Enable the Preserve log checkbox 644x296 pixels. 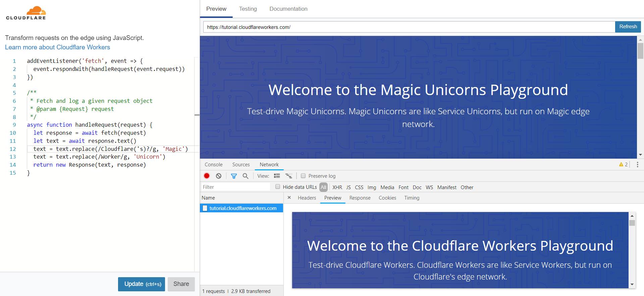[303, 176]
